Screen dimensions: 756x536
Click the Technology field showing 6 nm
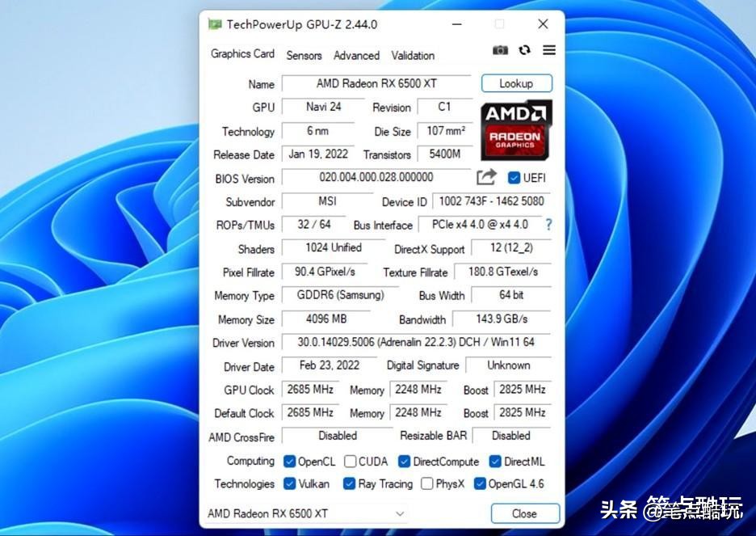(318, 130)
